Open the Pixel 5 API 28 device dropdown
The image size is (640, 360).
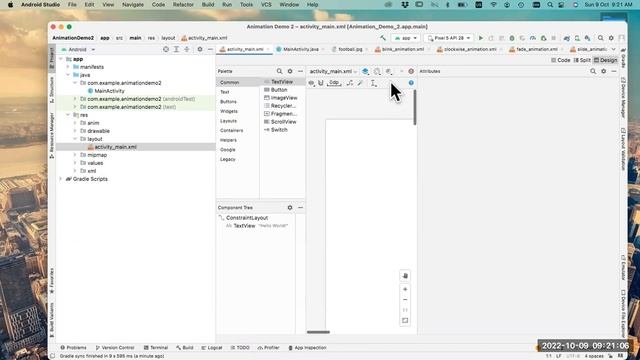pyautogui.click(x=449, y=38)
